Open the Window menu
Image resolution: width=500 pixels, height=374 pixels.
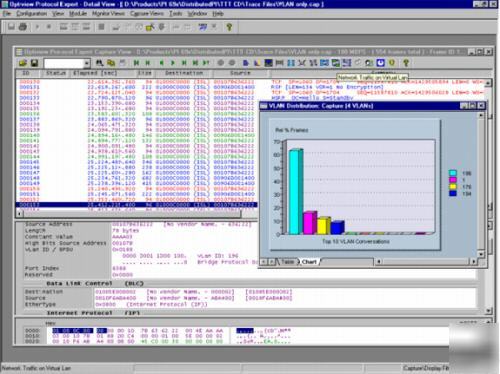(x=197, y=13)
